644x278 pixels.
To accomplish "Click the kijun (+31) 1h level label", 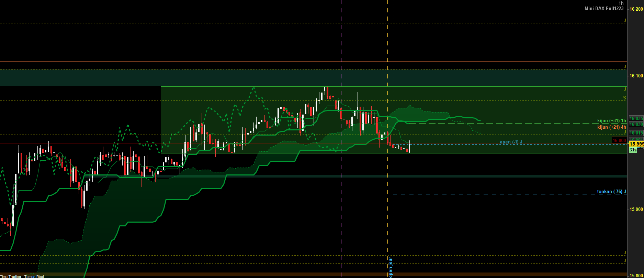I will pyautogui.click(x=611, y=121).
